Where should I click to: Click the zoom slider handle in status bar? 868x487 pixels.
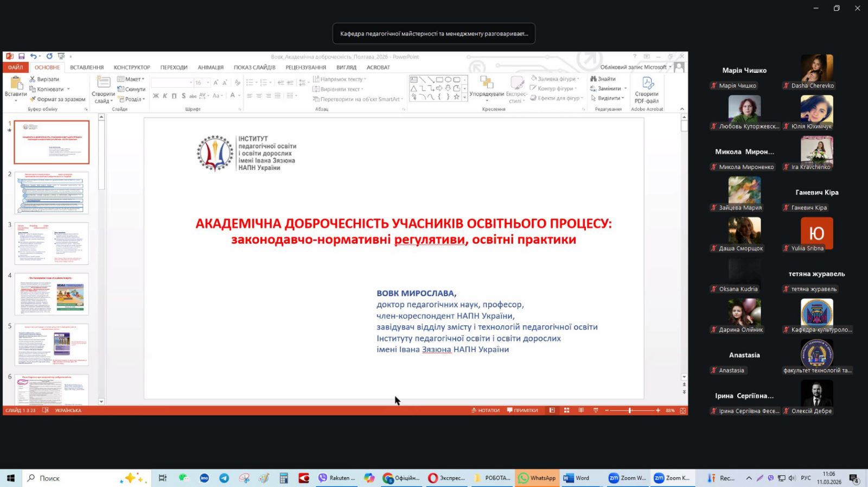point(630,410)
